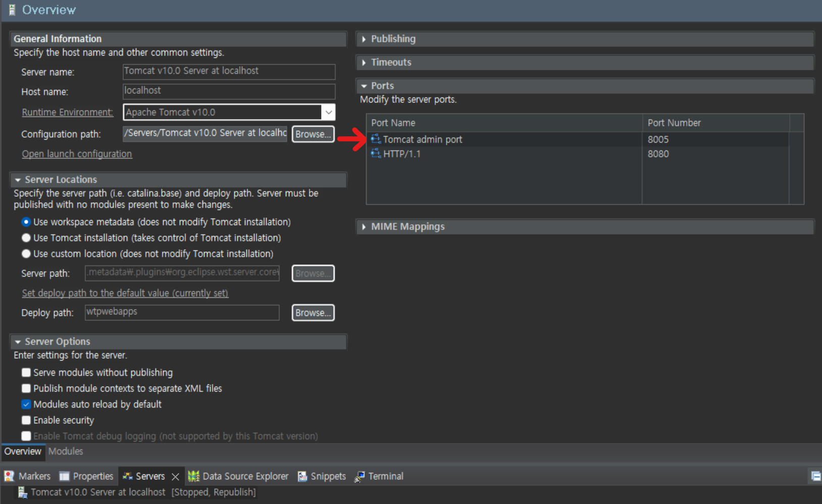Click the Host name input field
This screenshot has width=822, height=504.
[229, 91]
